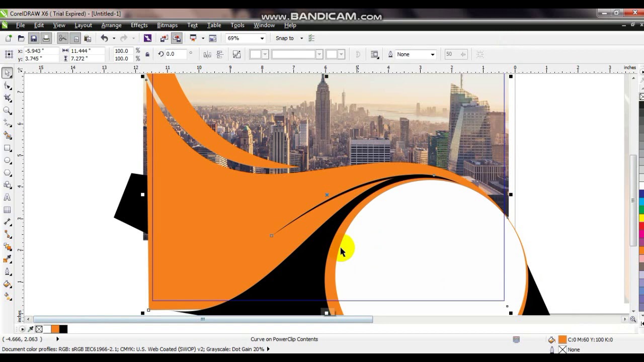This screenshot has width=644, height=362.
Task: Select the Rectangle tool
Action: [8, 148]
